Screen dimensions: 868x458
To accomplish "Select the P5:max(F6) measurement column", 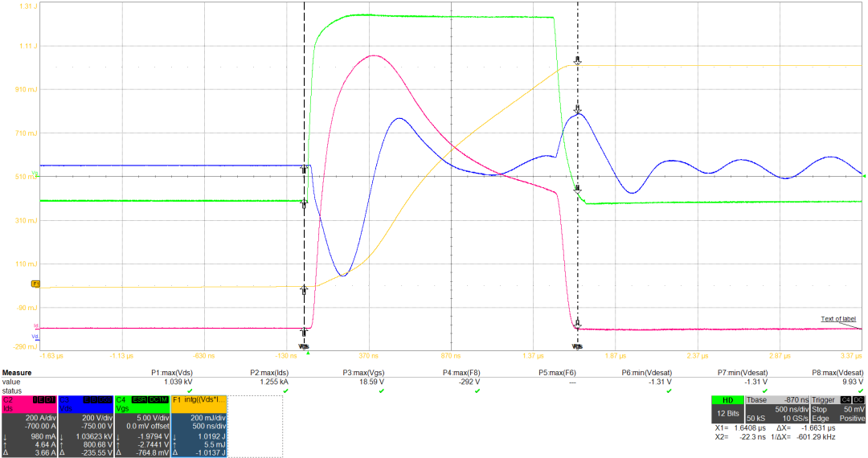I will (x=557, y=373).
